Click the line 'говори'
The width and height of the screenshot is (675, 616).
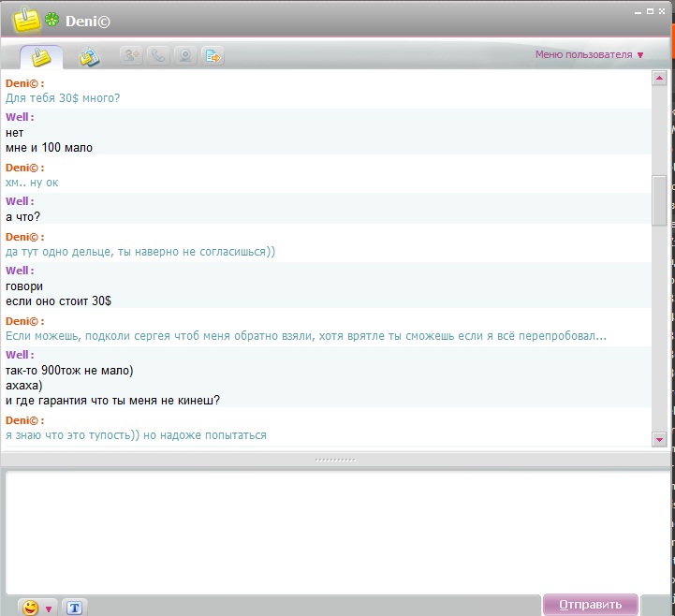24,286
